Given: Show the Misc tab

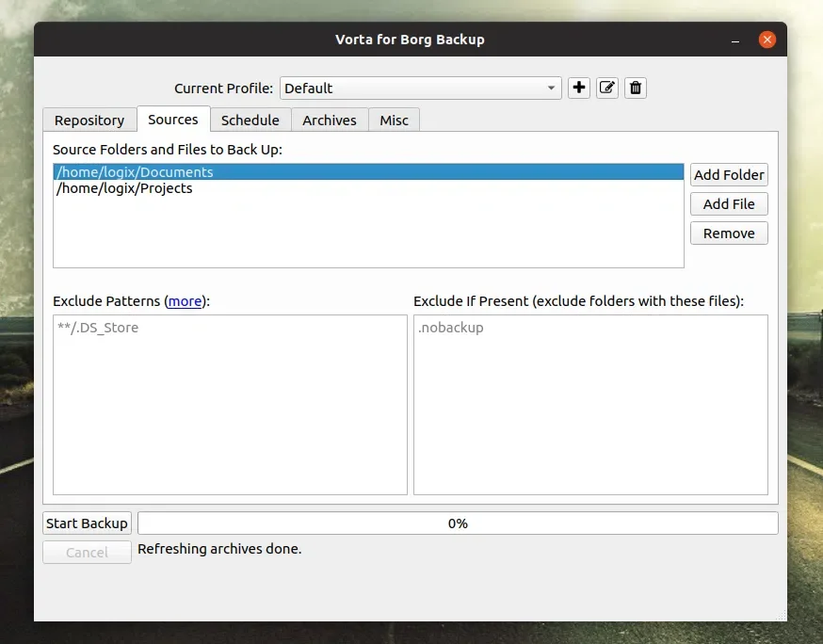Looking at the screenshot, I should pyautogui.click(x=394, y=120).
